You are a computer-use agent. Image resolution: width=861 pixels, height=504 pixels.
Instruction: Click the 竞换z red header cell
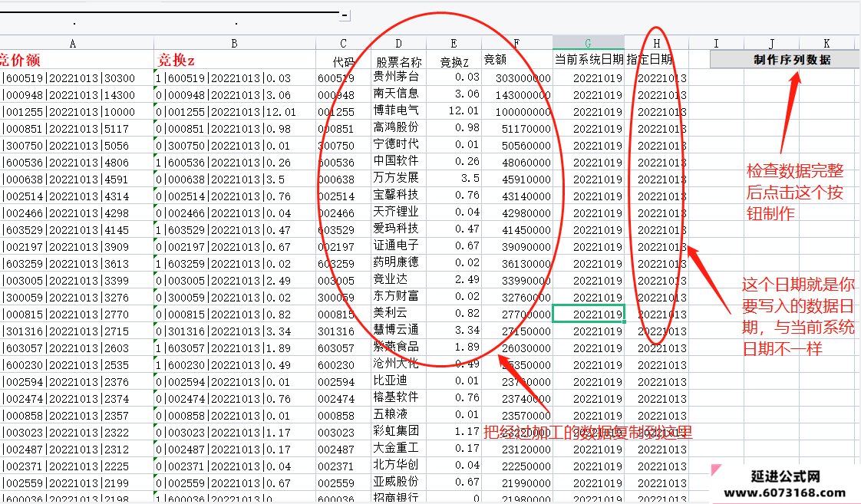[x=235, y=60]
